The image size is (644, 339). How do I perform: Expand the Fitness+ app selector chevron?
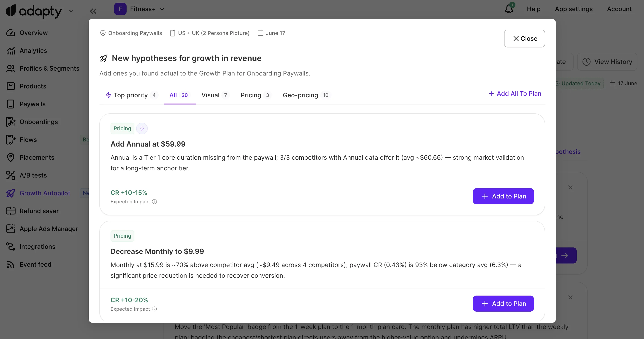(162, 9)
